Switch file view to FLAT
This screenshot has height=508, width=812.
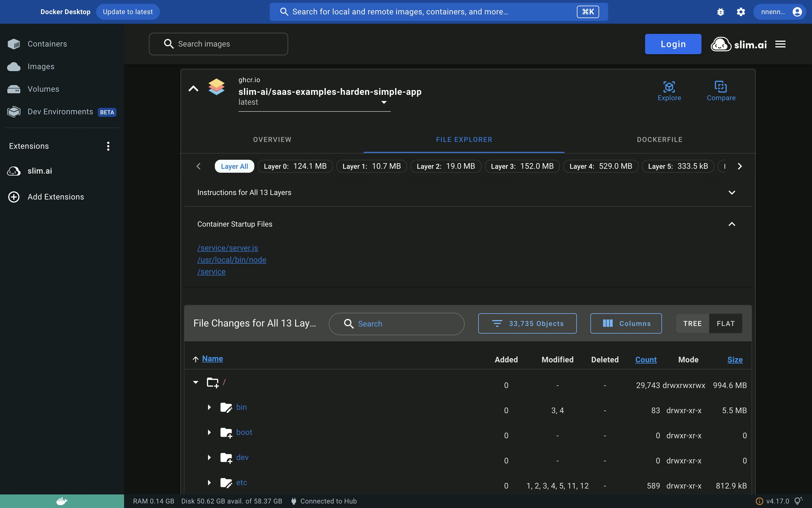[x=725, y=323]
